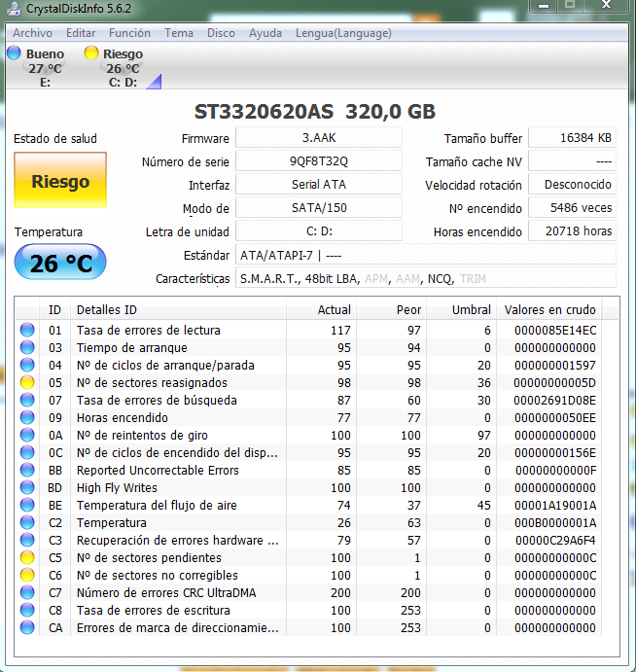
Task: Click raw value 00002691D08E
Action: [x=555, y=401]
